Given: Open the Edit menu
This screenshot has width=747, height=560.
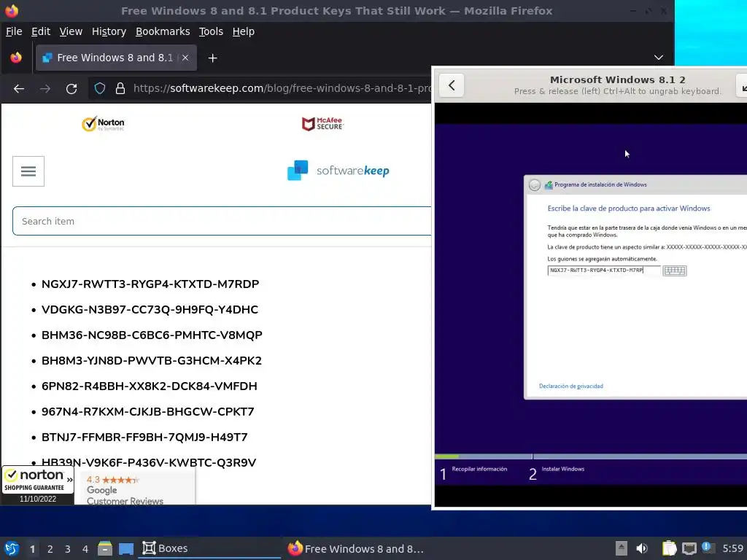Looking at the screenshot, I should pos(41,31).
